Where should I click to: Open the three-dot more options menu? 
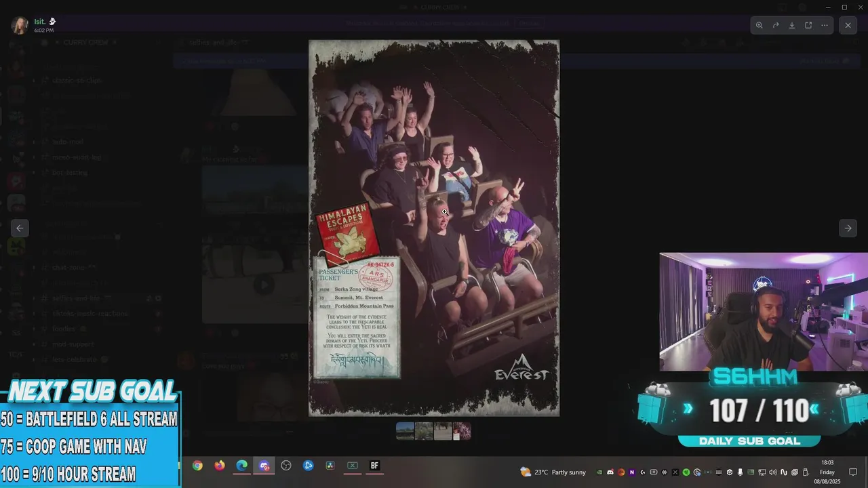pyautogui.click(x=825, y=25)
